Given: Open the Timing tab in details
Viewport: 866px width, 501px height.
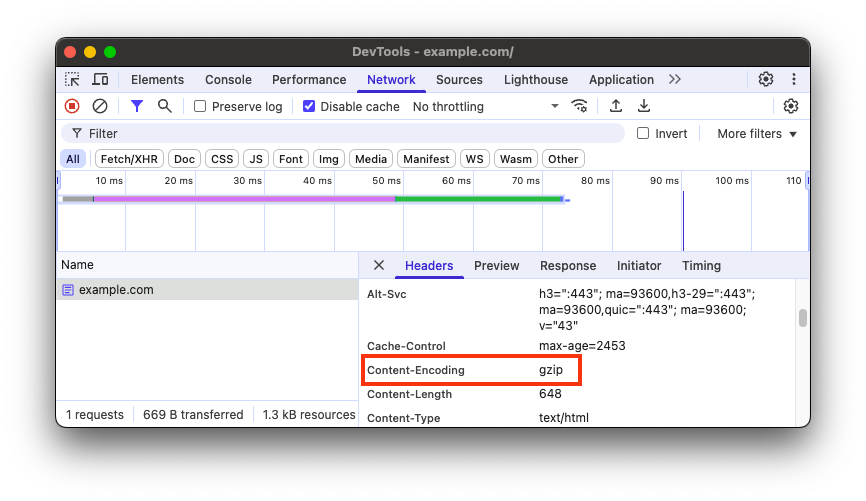Looking at the screenshot, I should click(x=701, y=266).
